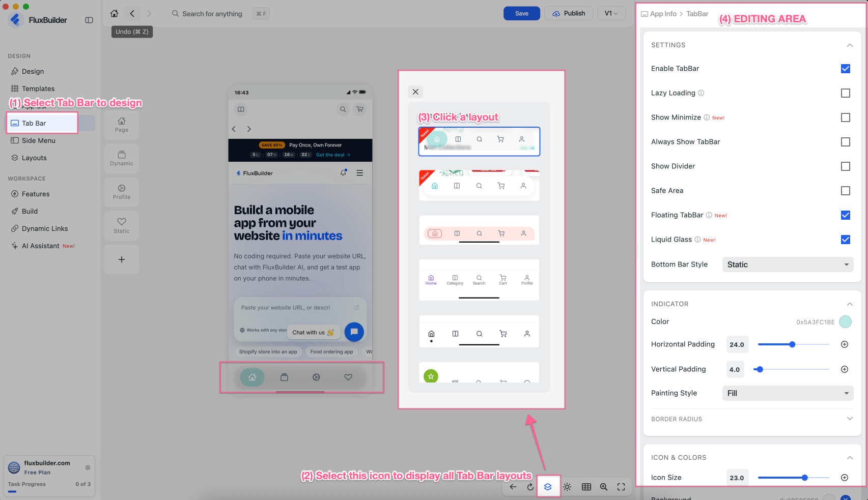
Task: Open settings gear next to fluxbuilder.com
Action: [88, 467]
